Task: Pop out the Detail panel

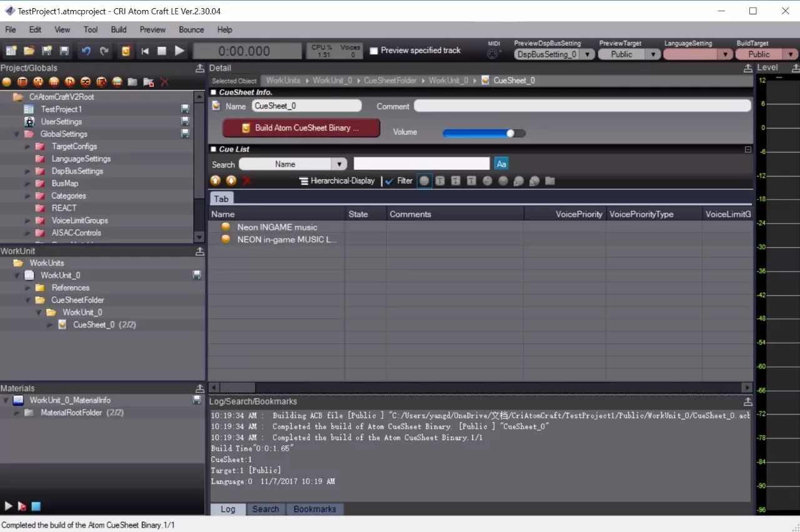Action: pos(747,68)
